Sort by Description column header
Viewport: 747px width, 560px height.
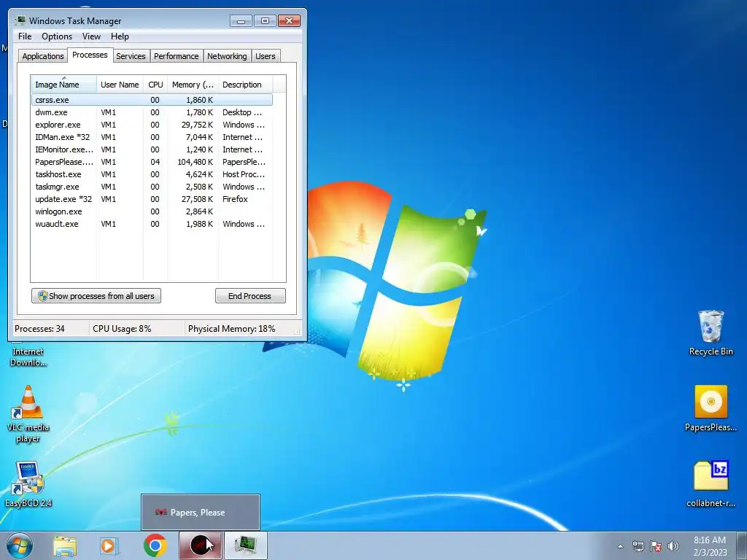pyautogui.click(x=245, y=85)
